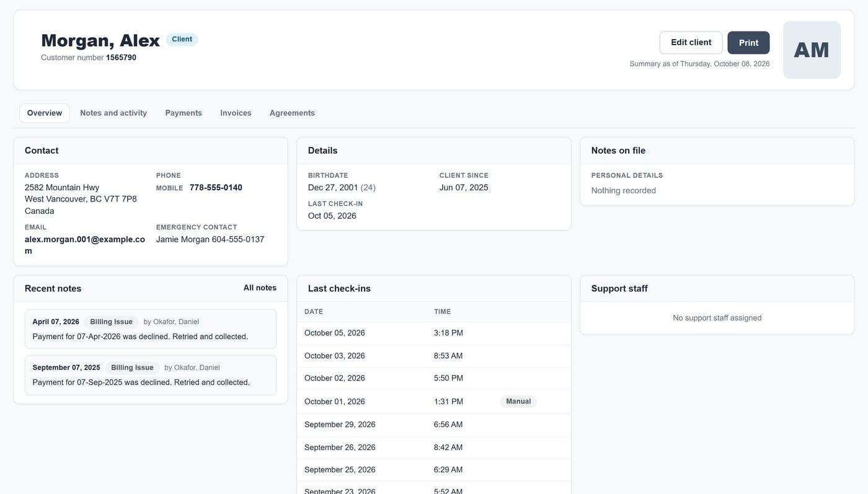Open the Notes and activity tab
This screenshot has height=494, width=868.
[x=113, y=113]
